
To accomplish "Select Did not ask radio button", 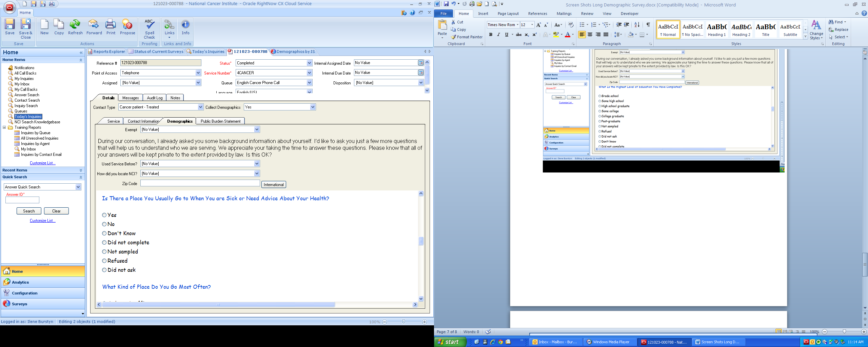I will [104, 270].
